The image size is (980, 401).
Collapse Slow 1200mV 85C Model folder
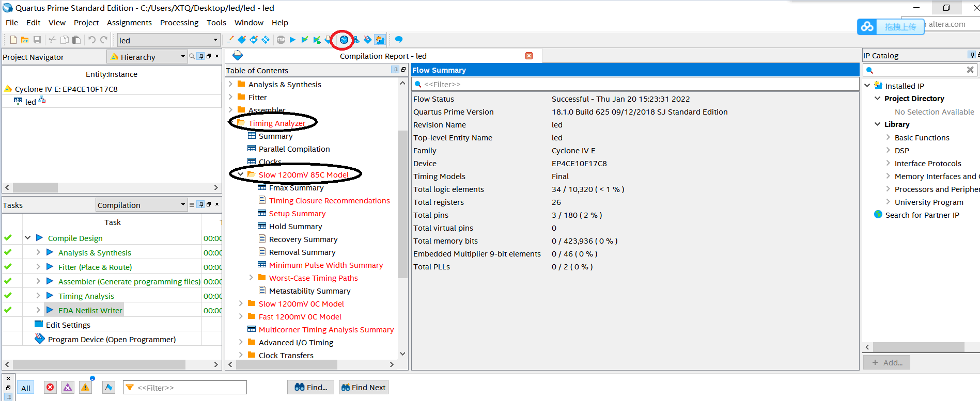point(241,174)
